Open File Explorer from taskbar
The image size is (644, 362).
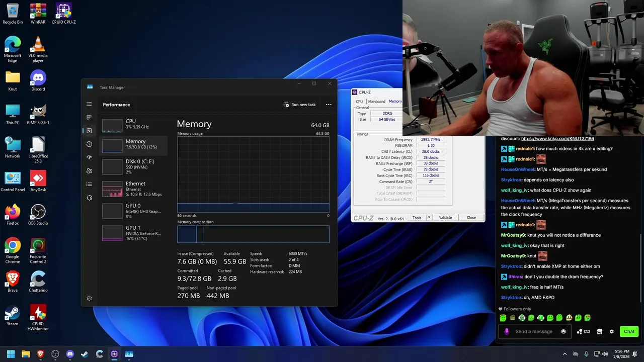pyautogui.click(x=26, y=354)
